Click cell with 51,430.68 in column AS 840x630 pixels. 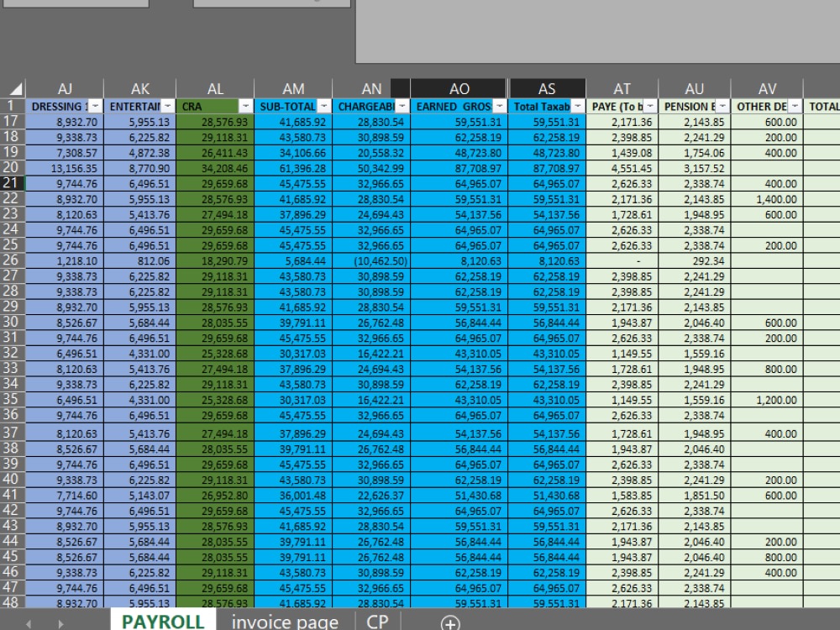(547, 495)
